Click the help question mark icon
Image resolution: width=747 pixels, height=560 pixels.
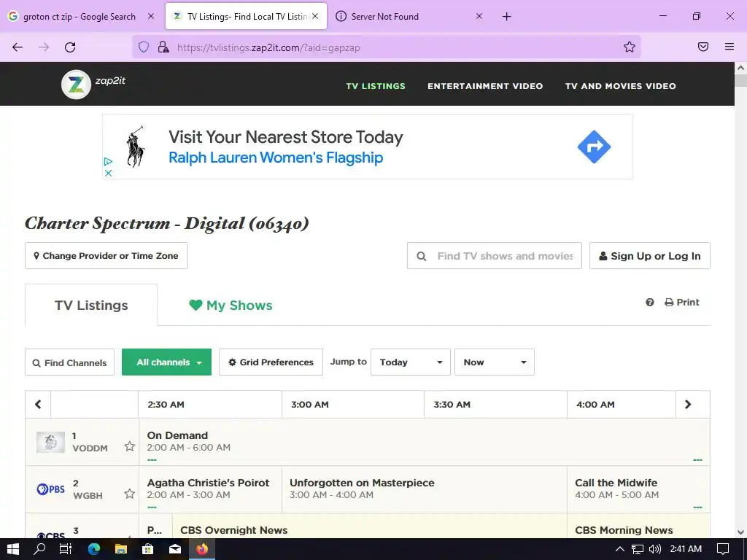click(x=650, y=303)
